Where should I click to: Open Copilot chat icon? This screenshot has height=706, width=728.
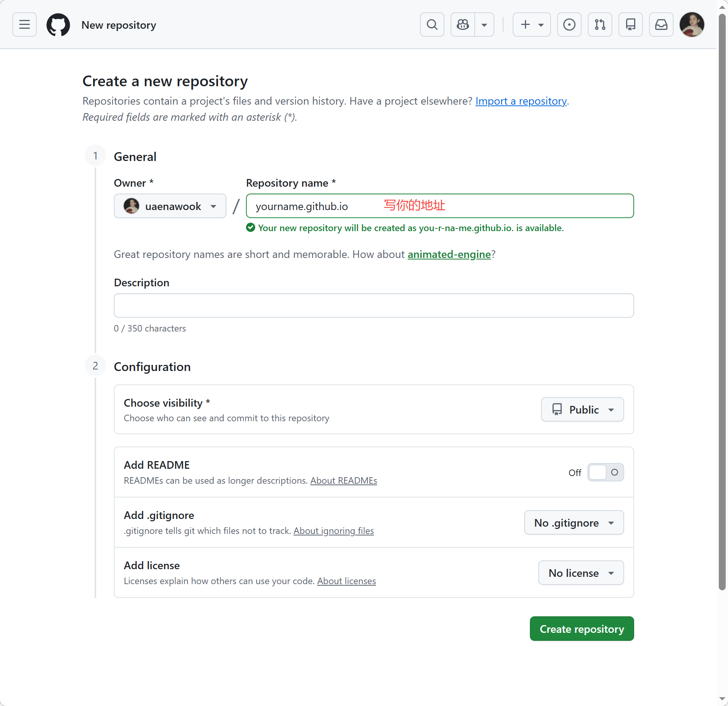pyautogui.click(x=463, y=25)
